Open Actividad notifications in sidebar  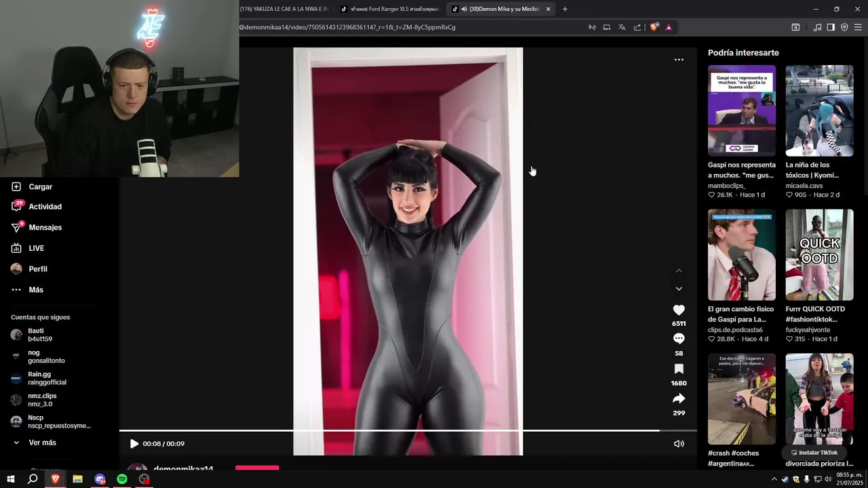click(37, 207)
